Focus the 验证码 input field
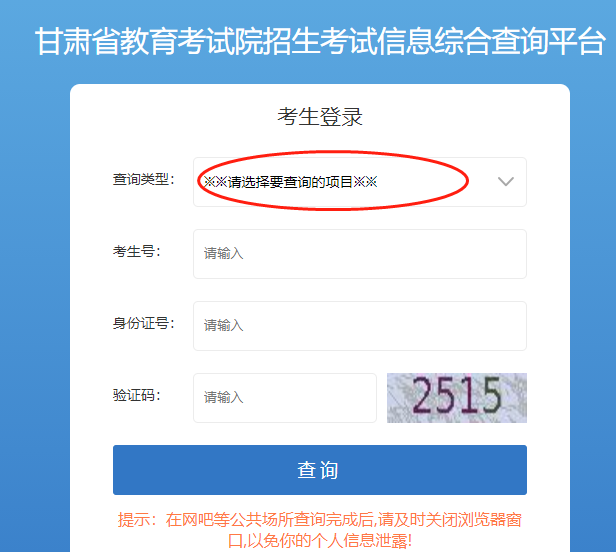This screenshot has width=616, height=552. point(285,398)
